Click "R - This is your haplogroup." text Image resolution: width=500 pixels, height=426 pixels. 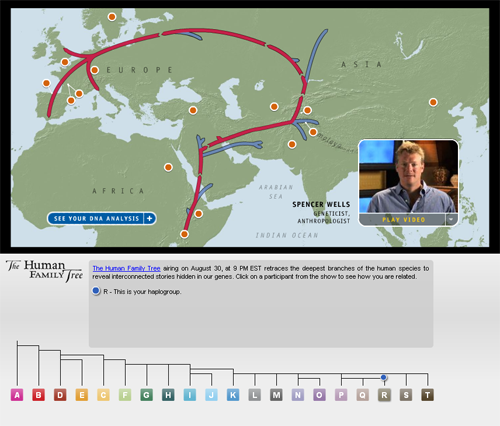(x=142, y=292)
